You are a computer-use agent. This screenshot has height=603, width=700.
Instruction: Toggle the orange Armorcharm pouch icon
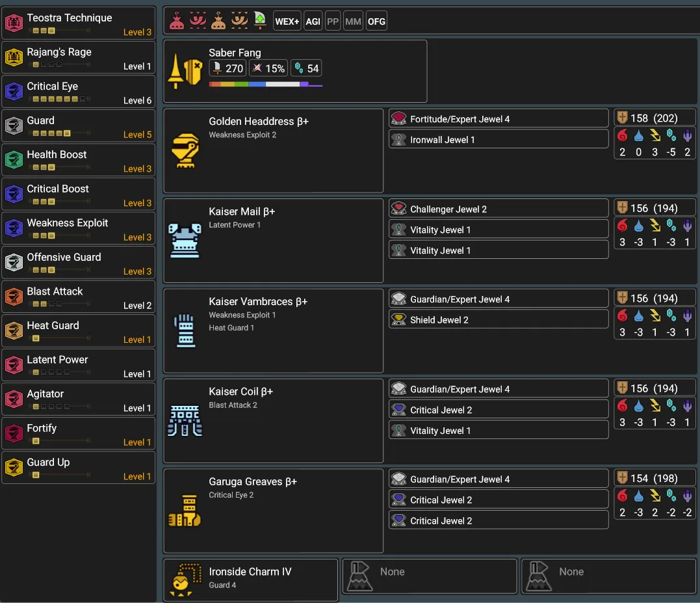click(218, 21)
